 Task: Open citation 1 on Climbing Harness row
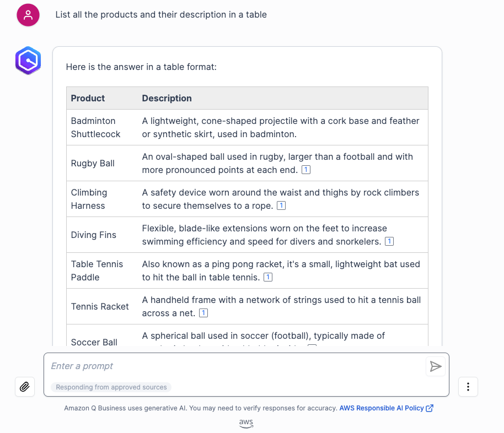(x=281, y=205)
